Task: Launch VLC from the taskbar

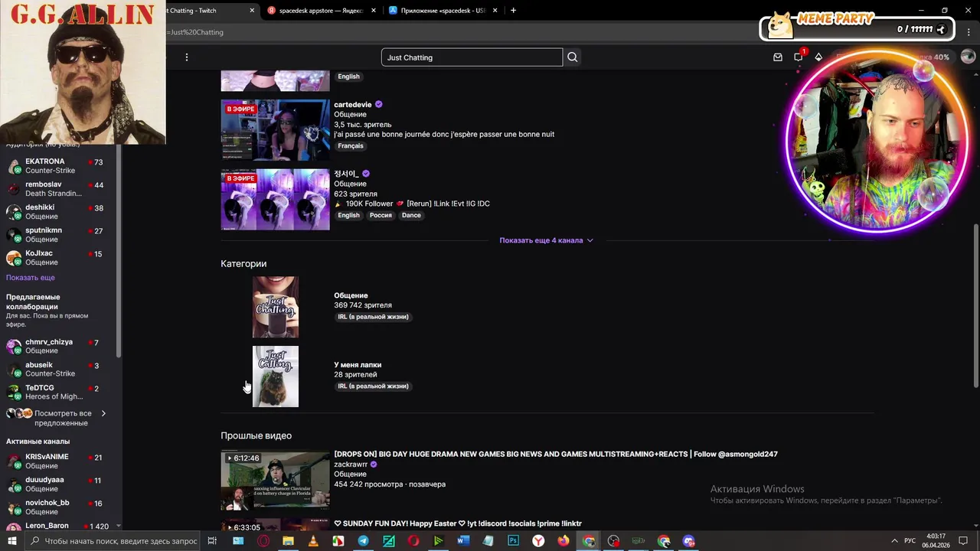Action: coord(313,541)
